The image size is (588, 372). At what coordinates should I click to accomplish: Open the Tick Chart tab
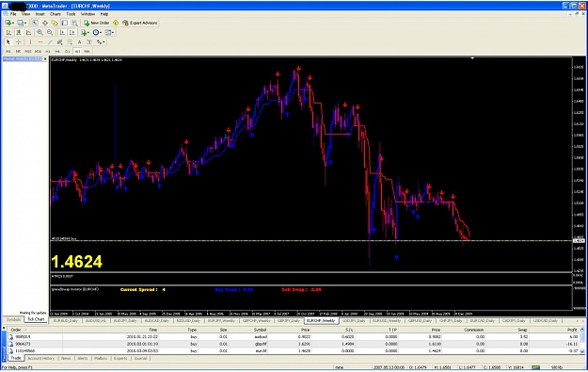click(x=36, y=319)
